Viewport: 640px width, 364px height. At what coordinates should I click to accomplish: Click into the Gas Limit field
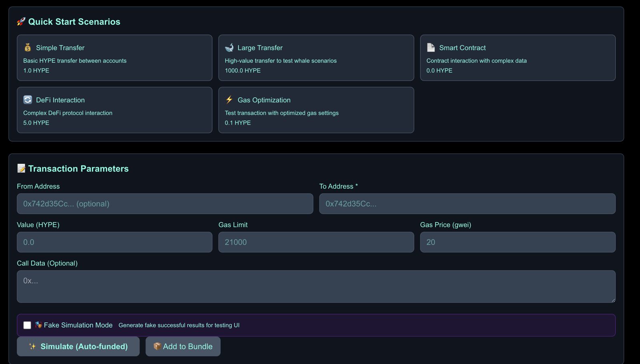(316, 242)
